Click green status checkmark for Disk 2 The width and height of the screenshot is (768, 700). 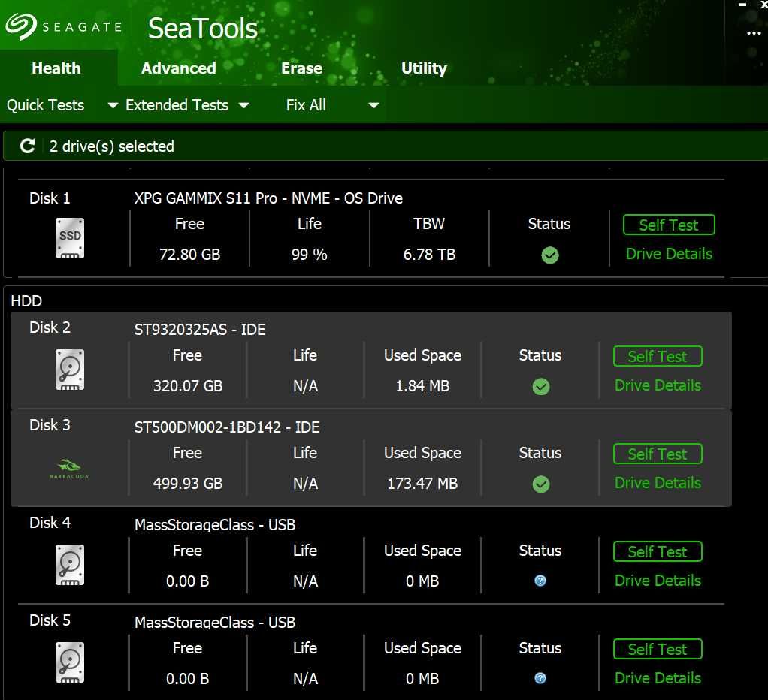pyautogui.click(x=541, y=387)
